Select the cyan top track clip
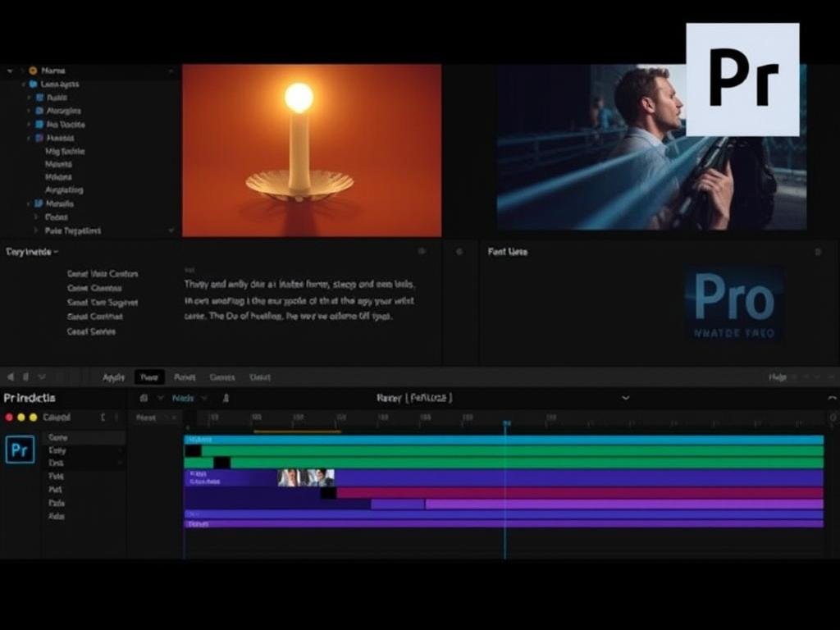 coord(504,440)
